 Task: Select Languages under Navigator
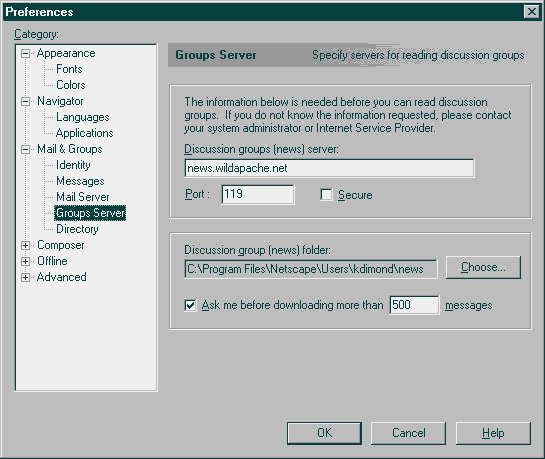(x=83, y=117)
